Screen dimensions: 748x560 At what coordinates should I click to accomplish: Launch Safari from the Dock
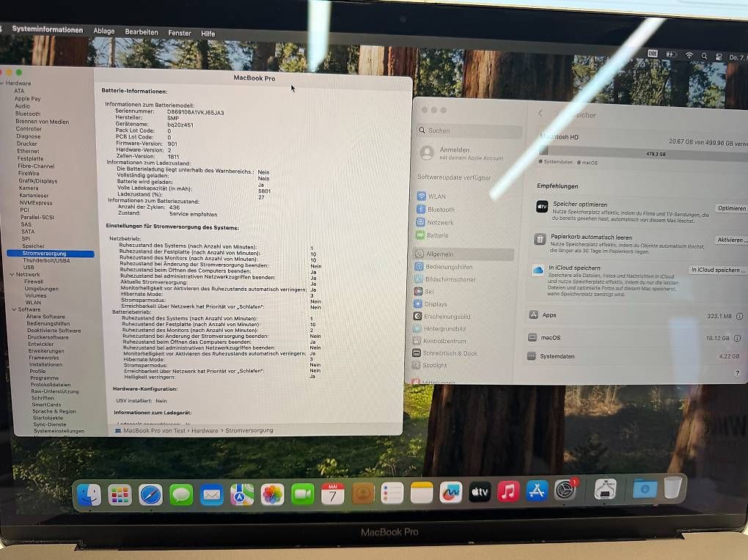[151, 495]
